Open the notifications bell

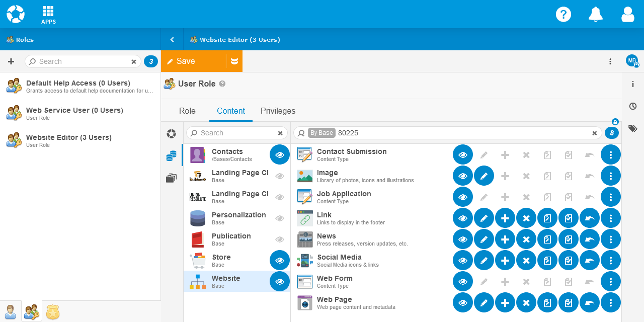596,14
